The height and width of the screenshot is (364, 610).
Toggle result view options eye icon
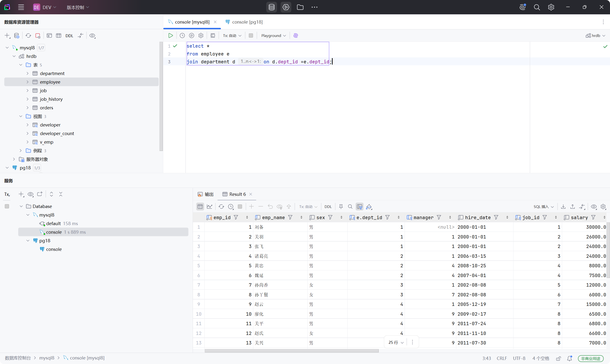click(x=594, y=207)
